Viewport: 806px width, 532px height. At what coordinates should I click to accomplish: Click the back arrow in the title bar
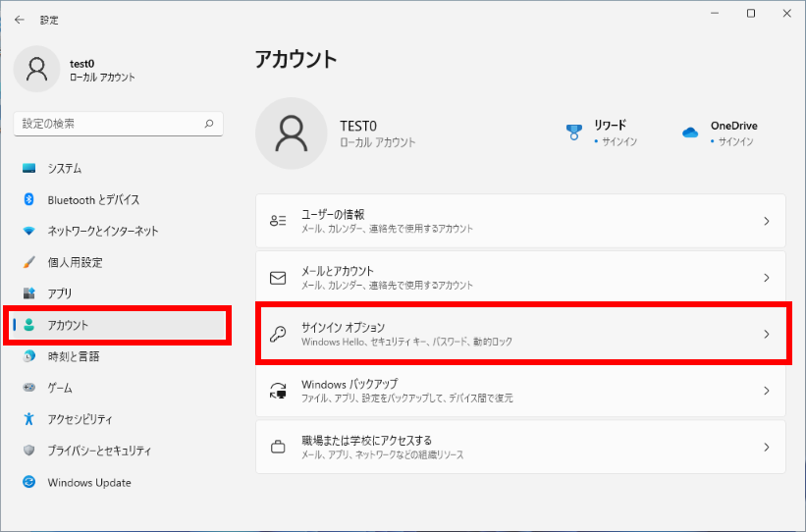(x=20, y=20)
